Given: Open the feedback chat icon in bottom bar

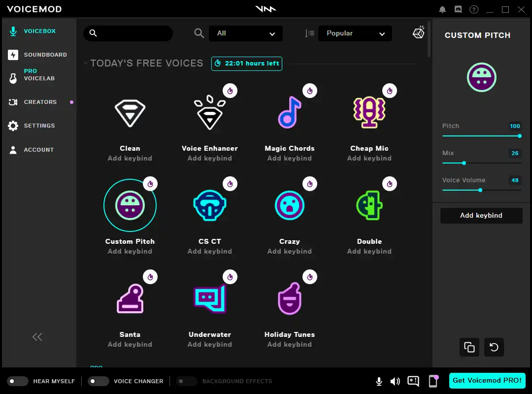Looking at the screenshot, I should (413, 382).
